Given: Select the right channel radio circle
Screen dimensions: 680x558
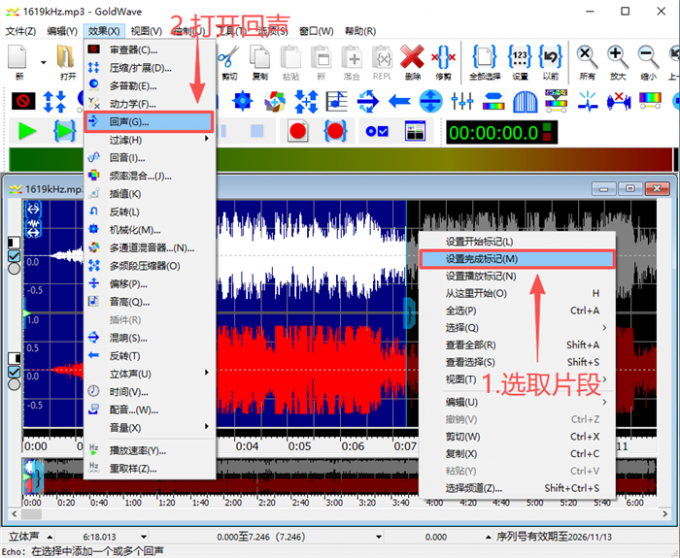Looking at the screenshot, I should (x=14, y=384).
